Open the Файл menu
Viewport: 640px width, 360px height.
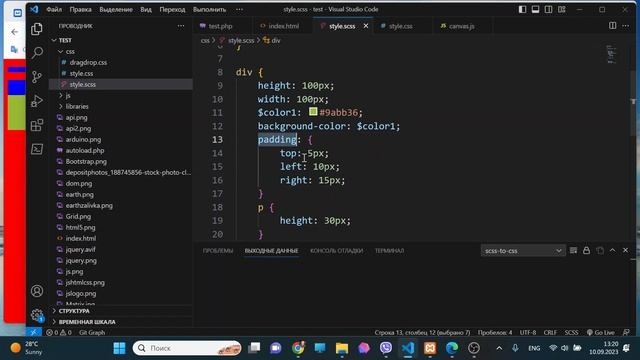click(x=54, y=9)
